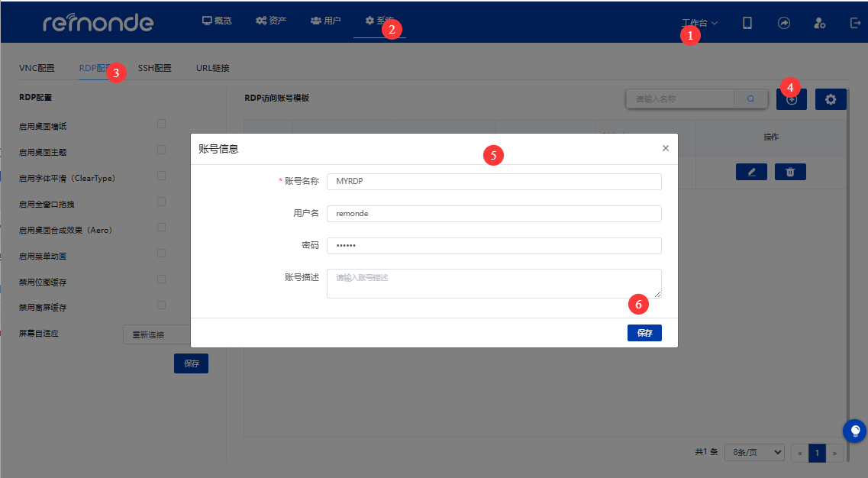
Task: Check 启用字体平滑 (ClearType)
Action: [x=161, y=175]
